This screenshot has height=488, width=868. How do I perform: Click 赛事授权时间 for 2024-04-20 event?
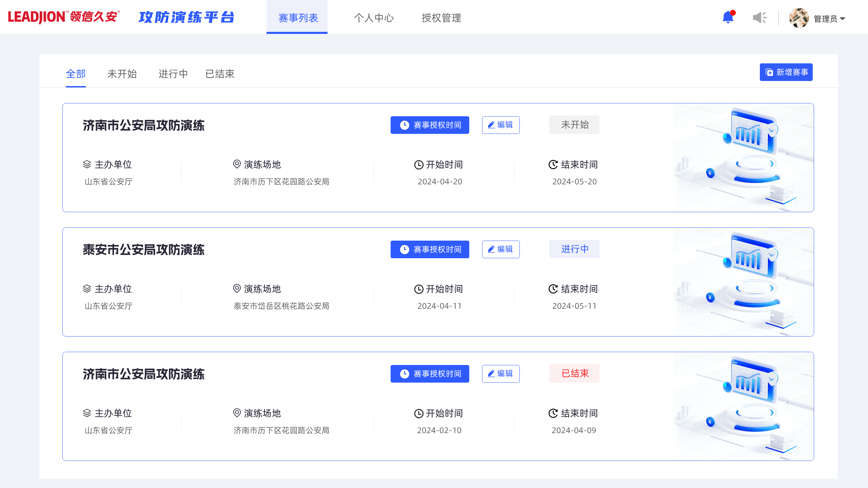(430, 125)
